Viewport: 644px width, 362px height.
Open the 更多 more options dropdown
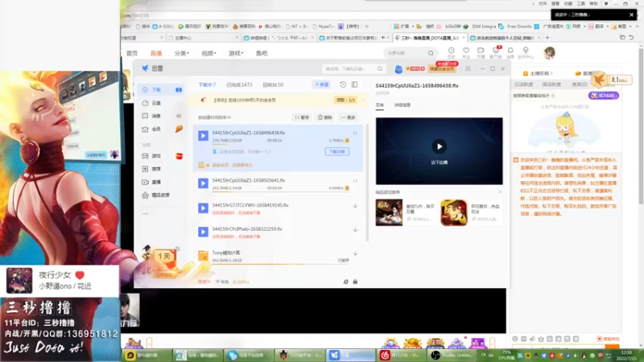coord(348,117)
